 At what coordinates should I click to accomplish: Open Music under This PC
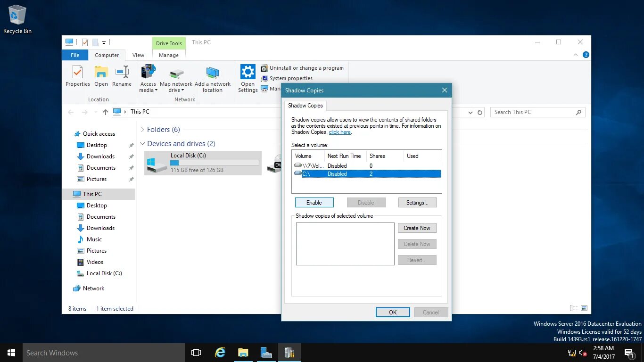(x=94, y=239)
